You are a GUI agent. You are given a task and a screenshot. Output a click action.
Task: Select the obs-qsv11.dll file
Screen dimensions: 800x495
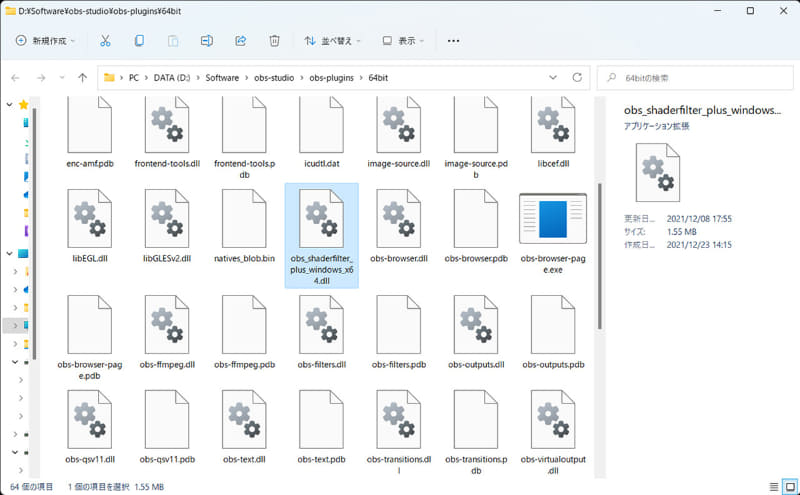click(x=90, y=427)
